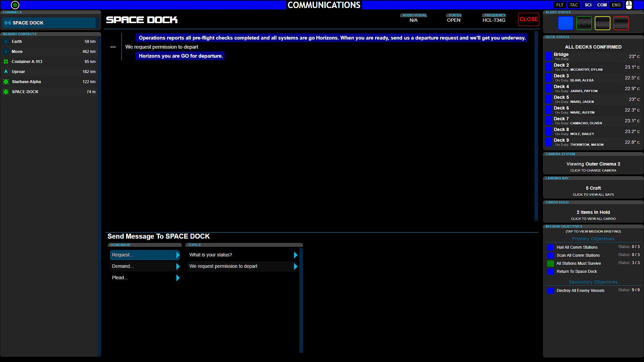Set alert status to yellow
This screenshot has height=362, width=644.
pyautogui.click(x=602, y=23)
